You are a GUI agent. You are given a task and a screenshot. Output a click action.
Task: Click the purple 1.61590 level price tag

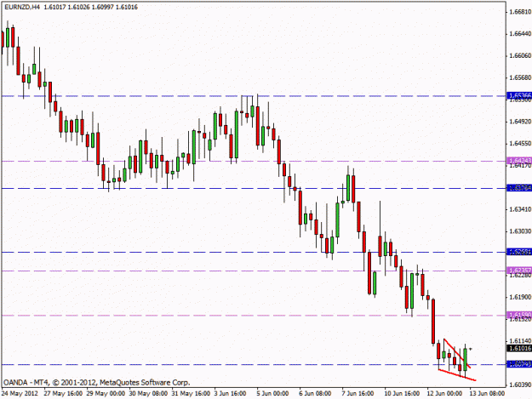coord(519,315)
